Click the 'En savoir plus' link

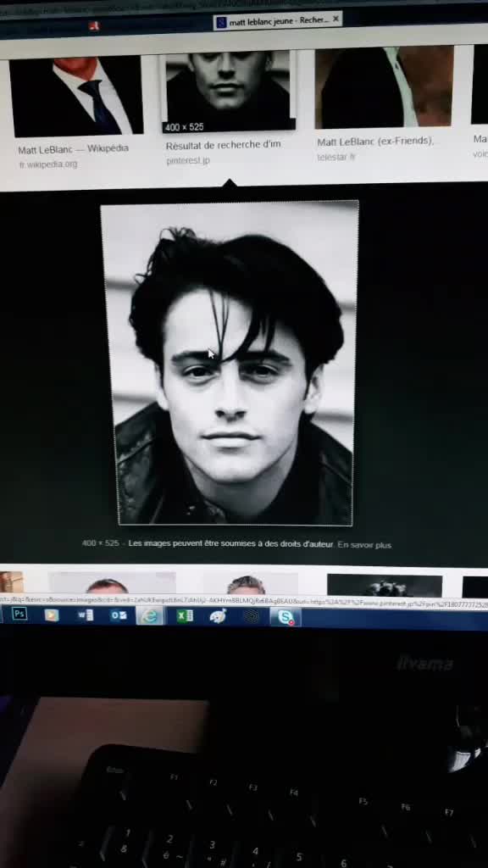pos(364,545)
